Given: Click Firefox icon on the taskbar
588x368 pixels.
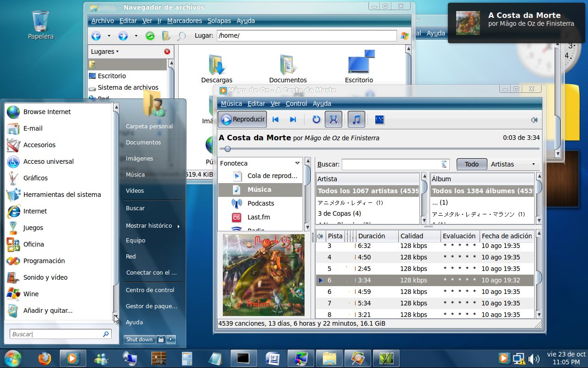Looking at the screenshot, I should [45, 358].
